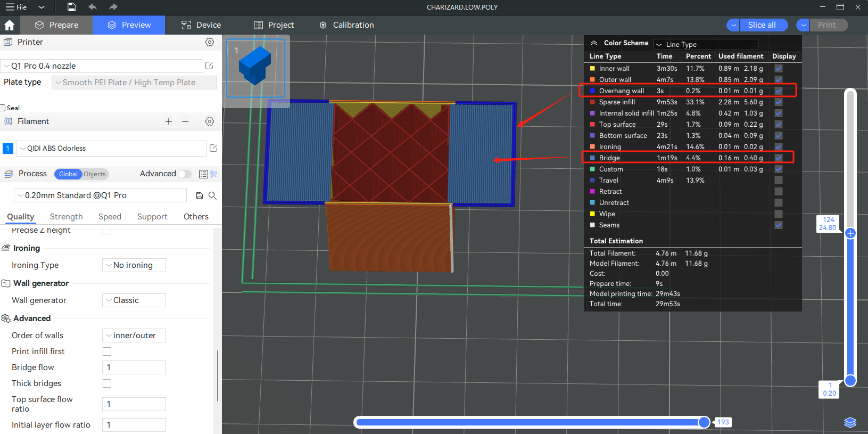Check the Travel display checkbox
The width and height of the screenshot is (868, 434).
click(x=778, y=181)
